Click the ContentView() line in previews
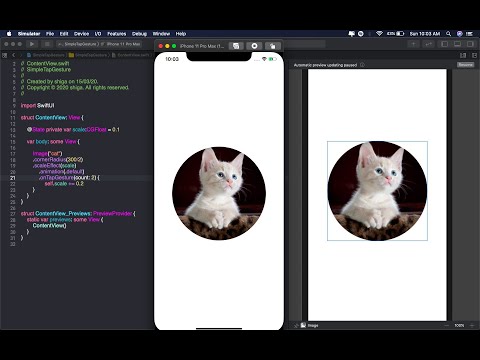 pos(49,226)
